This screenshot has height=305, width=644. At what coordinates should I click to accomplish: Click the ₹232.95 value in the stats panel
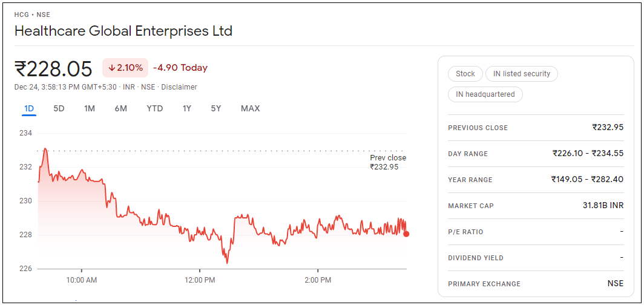coord(608,127)
